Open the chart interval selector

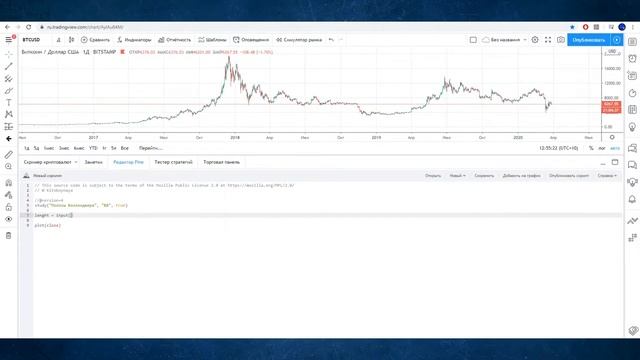[59, 40]
